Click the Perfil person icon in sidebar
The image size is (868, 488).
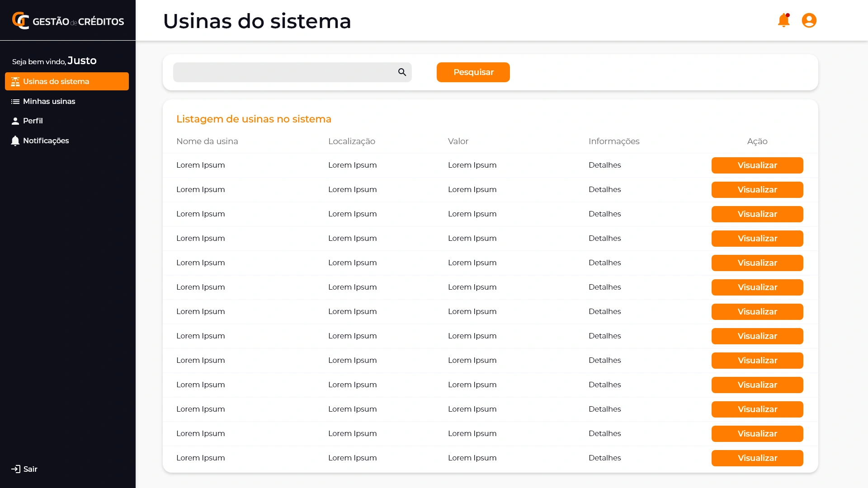(15, 121)
